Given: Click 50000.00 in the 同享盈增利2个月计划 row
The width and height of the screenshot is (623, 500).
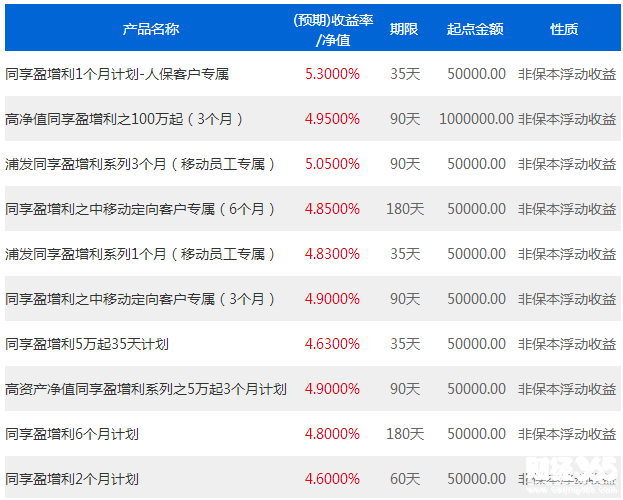Looking at the screenshot, I should click(x=476, y=479).
